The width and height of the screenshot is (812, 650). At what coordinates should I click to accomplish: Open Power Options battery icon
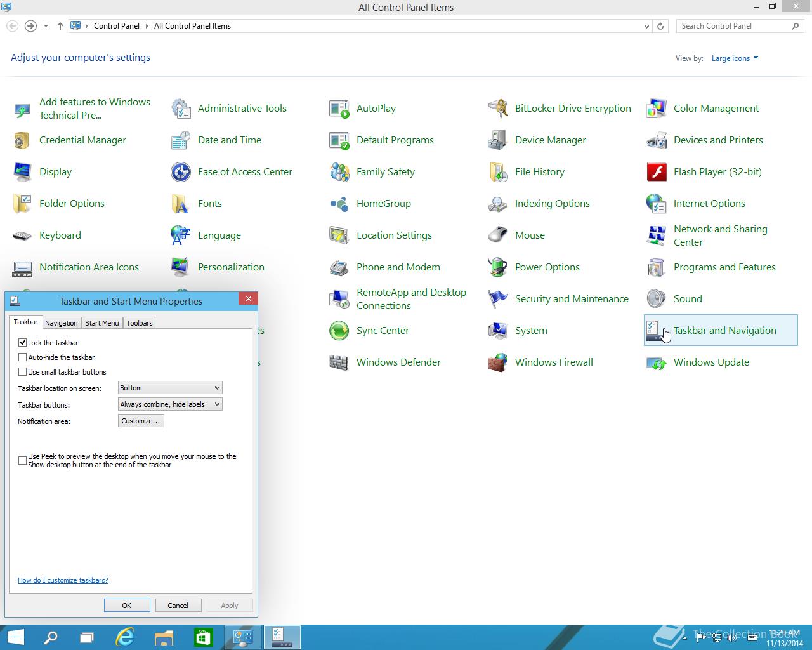[x=498, y=267]
